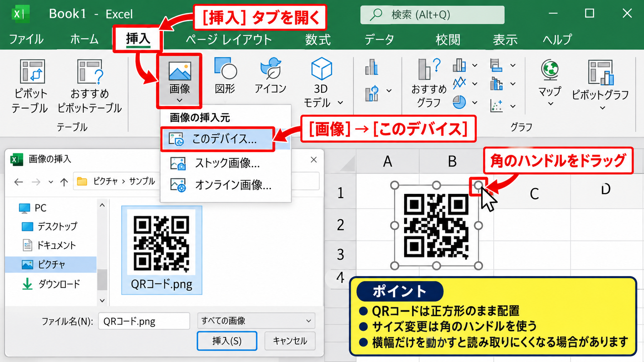
Task: Expand the pie chart dropdown arrow
Action: (x=475, y=103)
